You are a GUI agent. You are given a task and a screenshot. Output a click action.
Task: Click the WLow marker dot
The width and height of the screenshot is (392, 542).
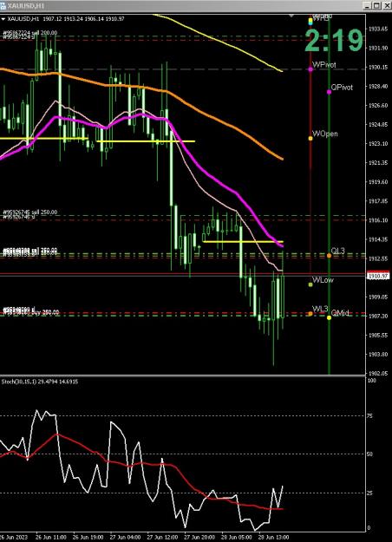pyautogui.click(x=310, y=284)
